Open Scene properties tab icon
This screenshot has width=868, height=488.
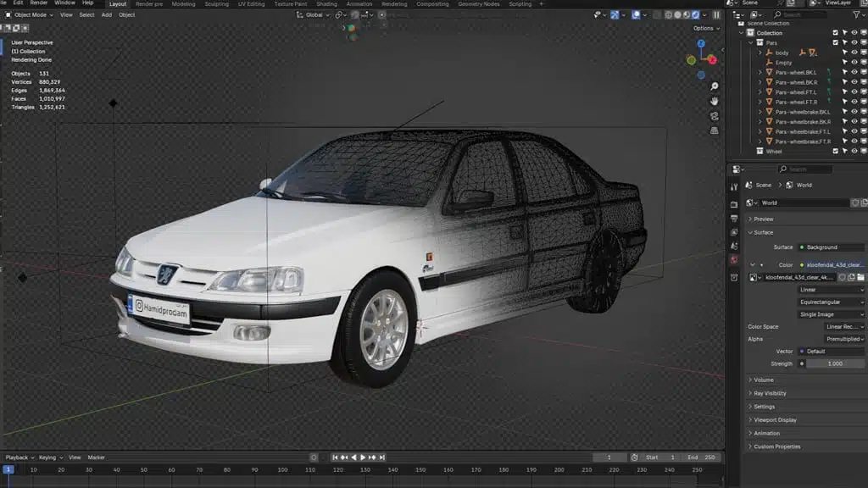pos(734,247)
